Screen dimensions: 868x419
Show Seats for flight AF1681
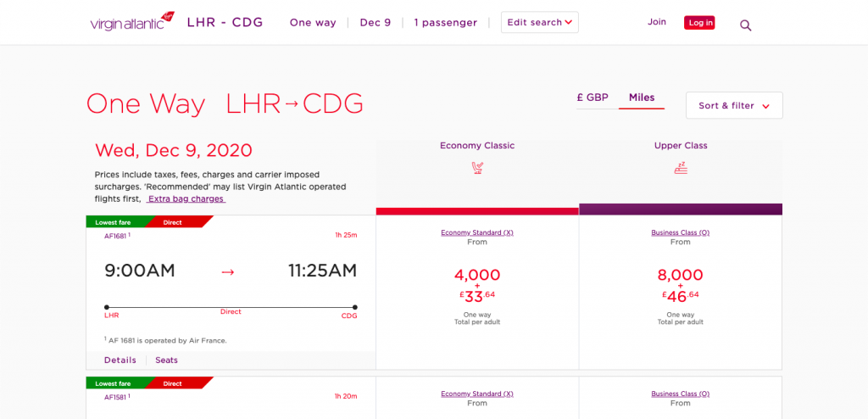[166, 360]
